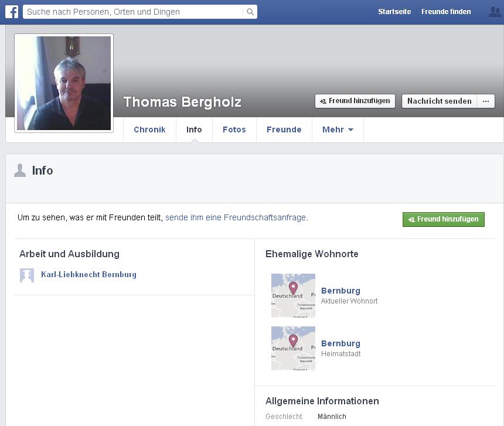Switch to the Fotos tab
This screenshot has width=504, height=426.
(234, 129)
